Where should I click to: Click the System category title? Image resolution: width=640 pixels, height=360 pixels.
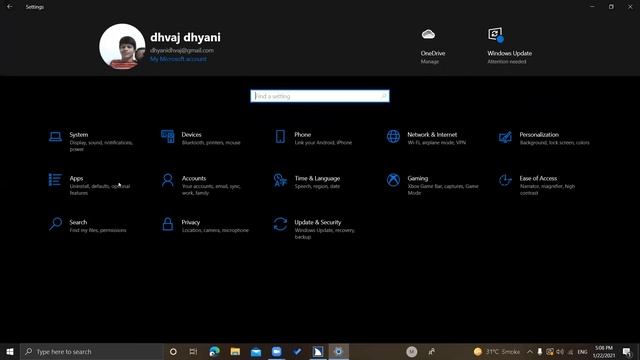tap(79, 135)
